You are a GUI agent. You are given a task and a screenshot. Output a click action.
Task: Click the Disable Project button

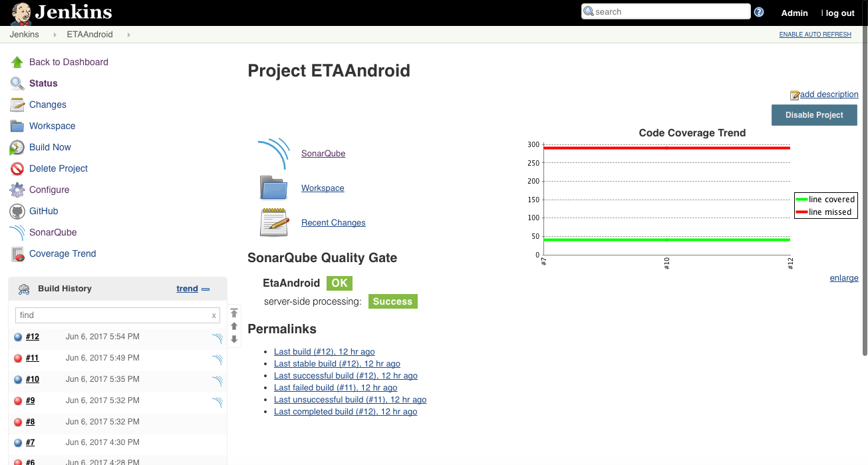[x=814, y=115]
